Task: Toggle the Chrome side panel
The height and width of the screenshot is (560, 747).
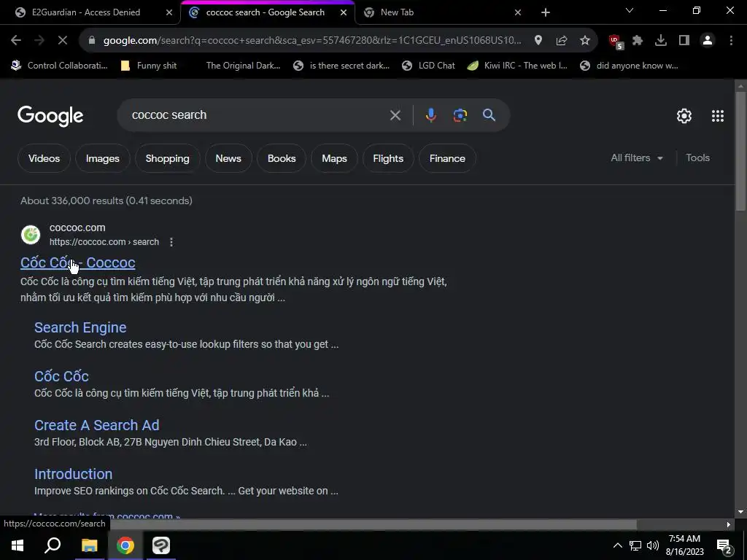Action: (x=684, y=41)
